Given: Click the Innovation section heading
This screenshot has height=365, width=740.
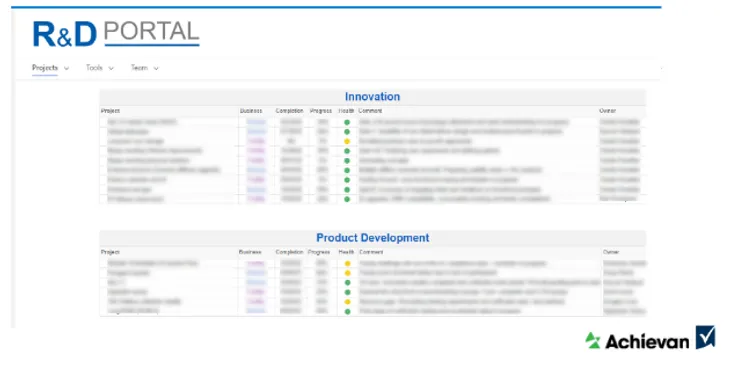Looking at the screenshot, I should point(372,97).
